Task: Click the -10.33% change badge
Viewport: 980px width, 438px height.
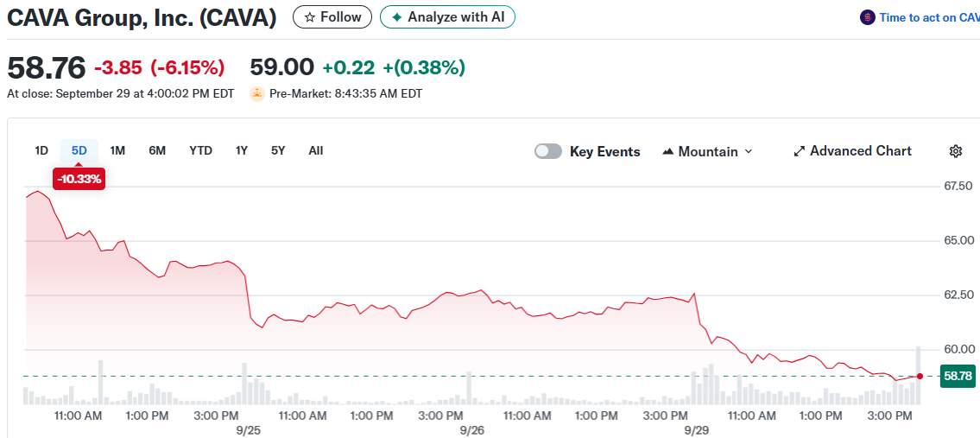Action: click(79, 180)
